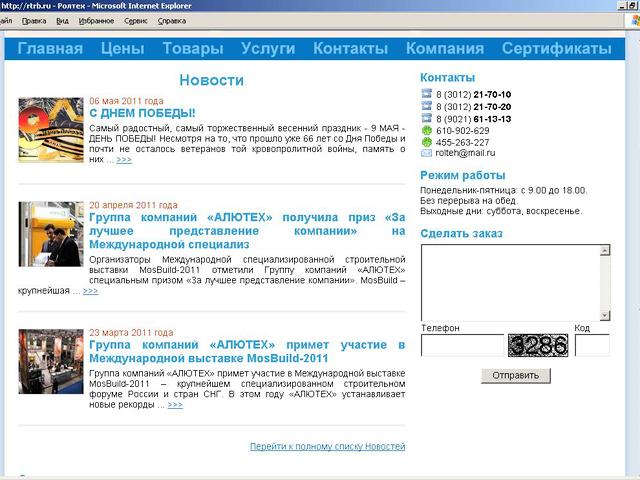The image size is (640, 480).
Task: Open the Компания navigation tab
Action: [445, 49]
